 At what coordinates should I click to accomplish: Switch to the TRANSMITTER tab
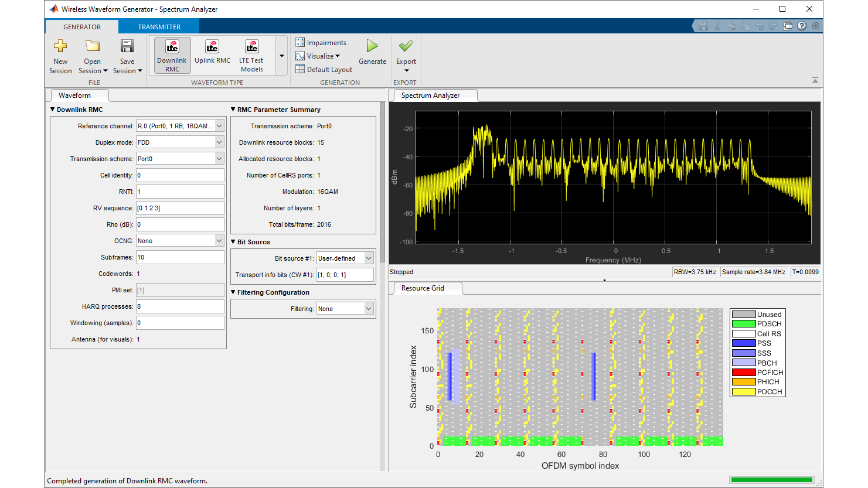159,26
